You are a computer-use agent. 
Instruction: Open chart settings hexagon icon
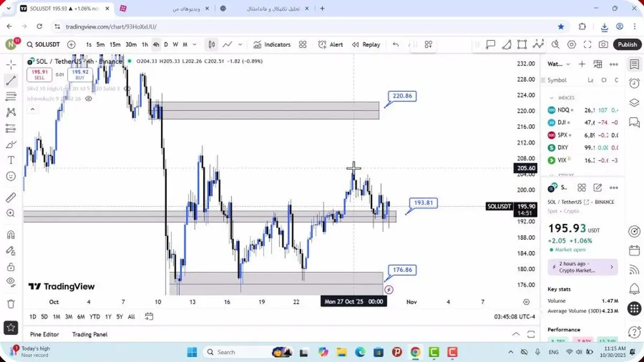(572, 45)
